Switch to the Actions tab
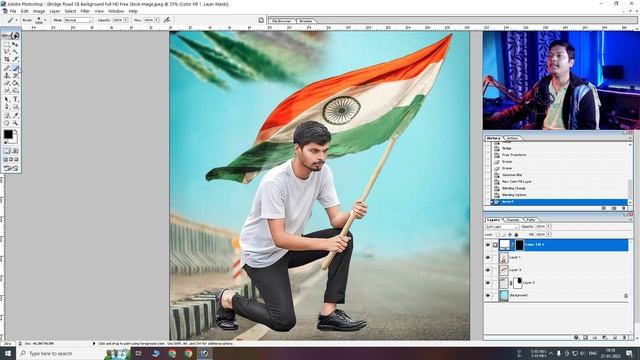Image resolution: width=640 pixels, height=360 pixels. (x=512, y=138)
